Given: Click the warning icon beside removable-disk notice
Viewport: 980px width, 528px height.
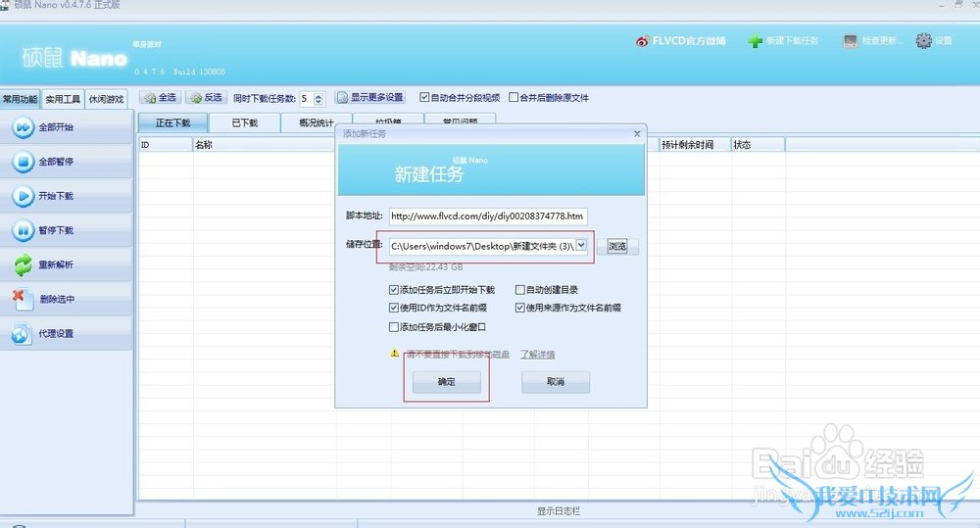Looking at the screenshot, I should pos(394,354).
